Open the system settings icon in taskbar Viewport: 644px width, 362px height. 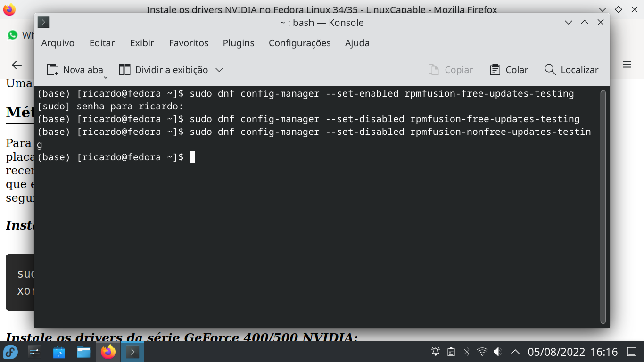pyautogui.click(x=34, y=352)
